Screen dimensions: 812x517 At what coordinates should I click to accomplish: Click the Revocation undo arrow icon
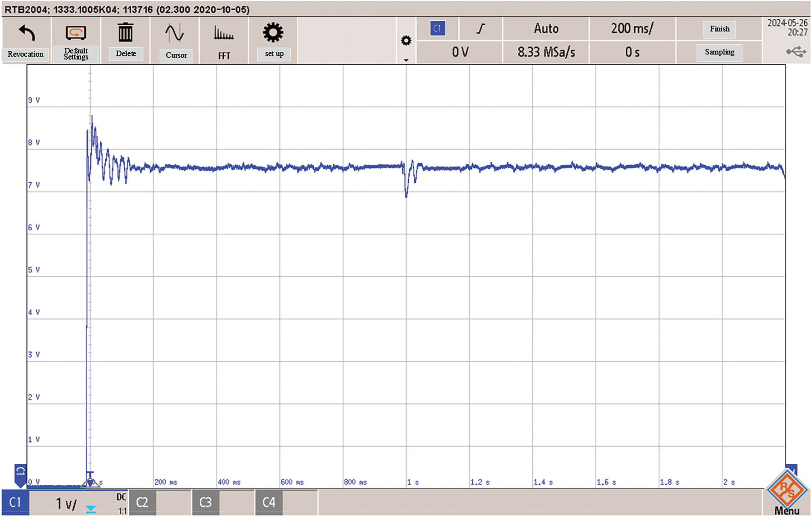26,33
